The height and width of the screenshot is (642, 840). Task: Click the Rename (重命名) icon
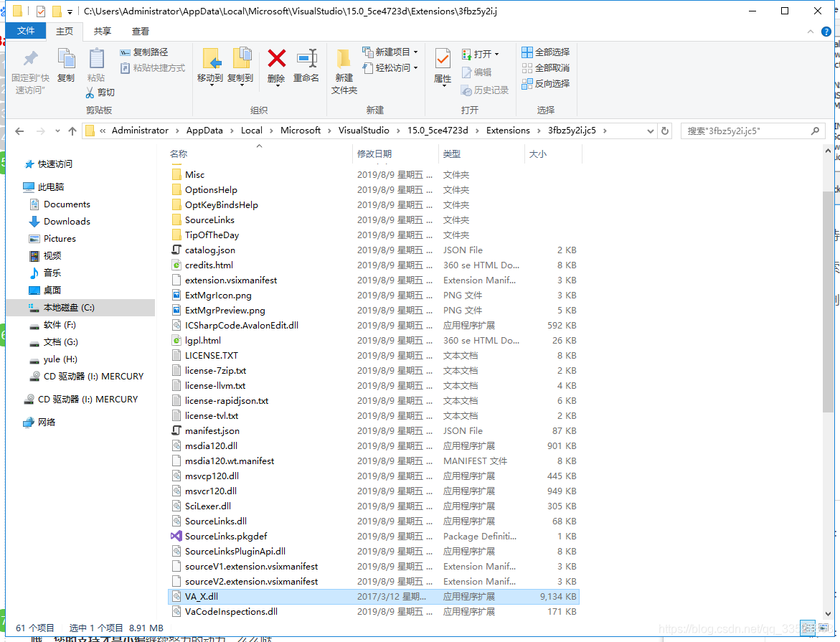[306, 58]
